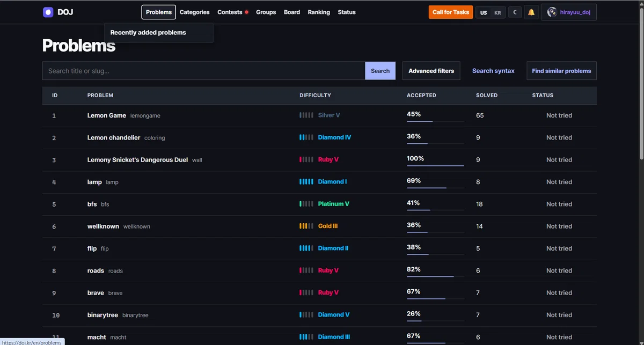
Task: Click the Gold III difficulty label
Action: coord(328,226)
